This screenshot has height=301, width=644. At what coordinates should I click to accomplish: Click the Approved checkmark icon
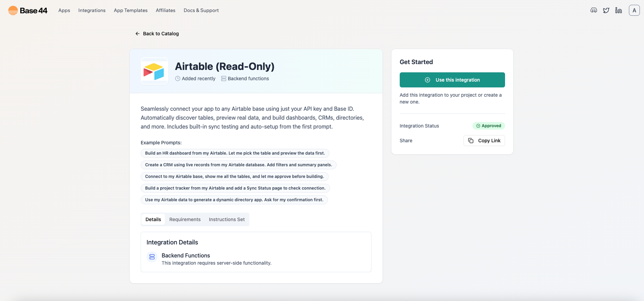click(478, 126)
